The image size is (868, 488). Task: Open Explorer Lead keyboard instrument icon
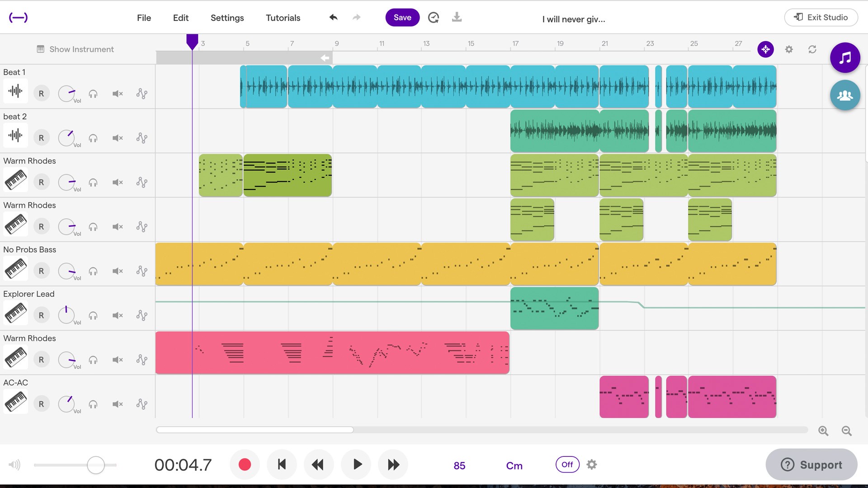16,313
